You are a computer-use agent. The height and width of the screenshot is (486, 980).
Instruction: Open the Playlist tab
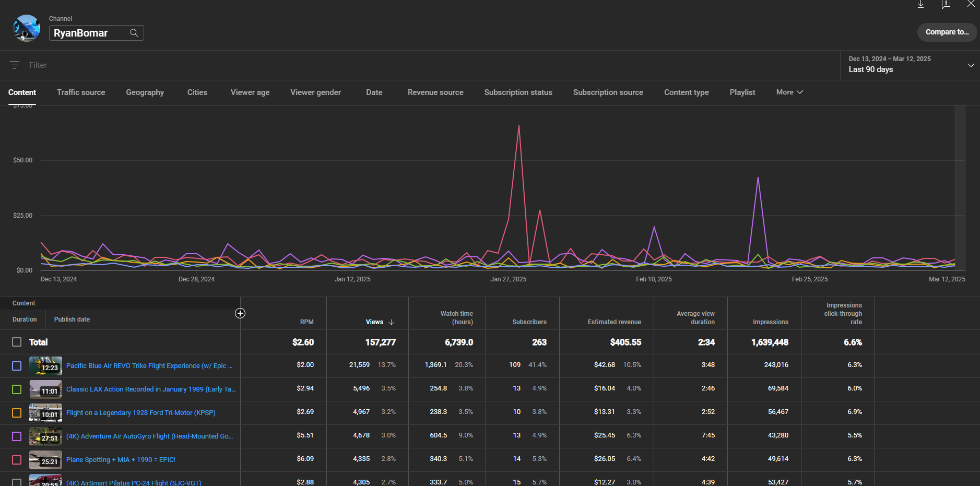pos(742,92)
